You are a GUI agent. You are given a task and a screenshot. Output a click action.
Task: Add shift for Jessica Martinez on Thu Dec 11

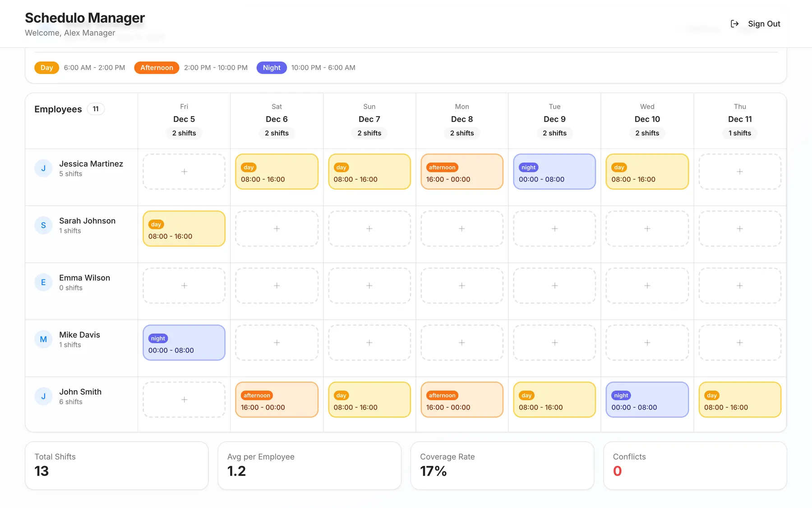point(740,172)
